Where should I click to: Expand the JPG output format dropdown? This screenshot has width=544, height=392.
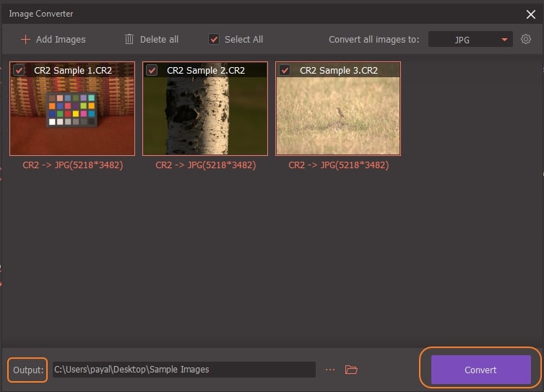(x=470, y=40)
